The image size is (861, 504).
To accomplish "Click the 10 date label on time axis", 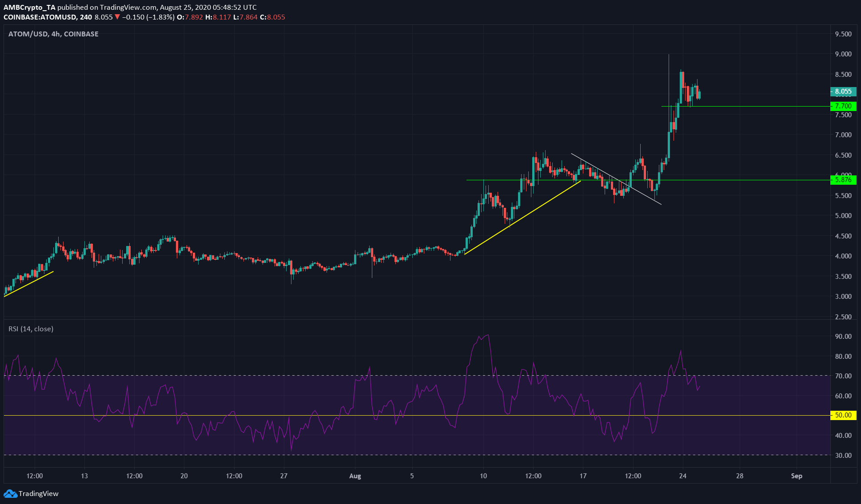I will (483, 476).
